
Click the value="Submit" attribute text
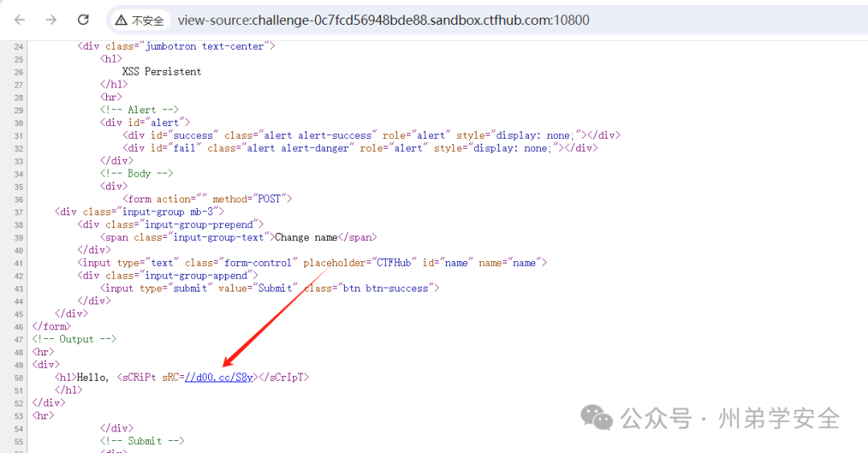pyautogui.click(x=257, y=288)
